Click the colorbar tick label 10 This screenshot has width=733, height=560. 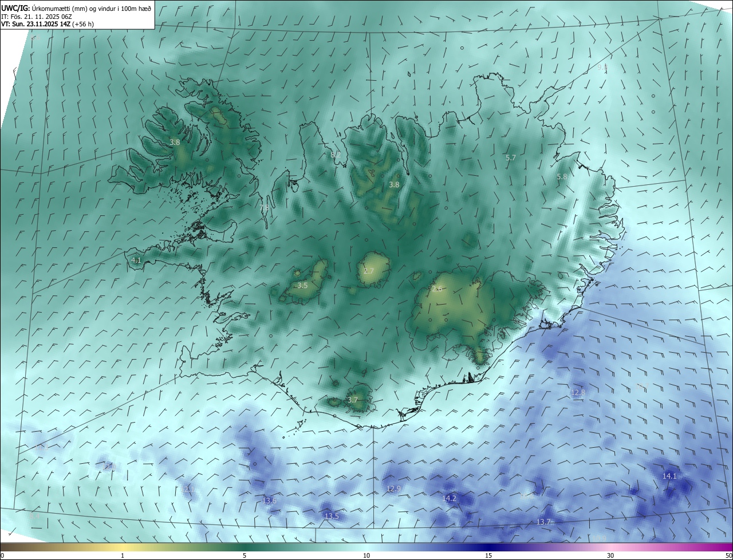pyautogui.click(x=366, y=555)
